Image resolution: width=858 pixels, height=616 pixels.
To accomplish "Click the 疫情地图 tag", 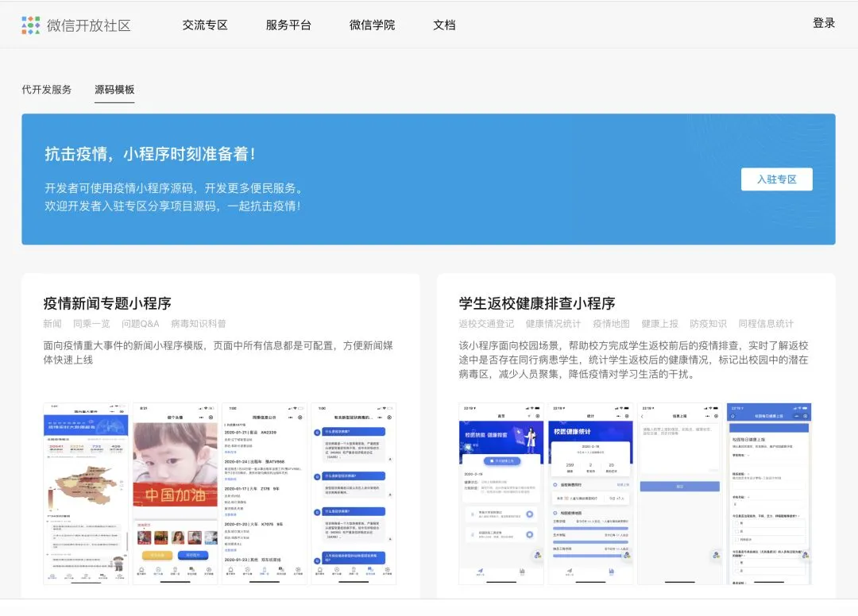I will click(611, 324).
